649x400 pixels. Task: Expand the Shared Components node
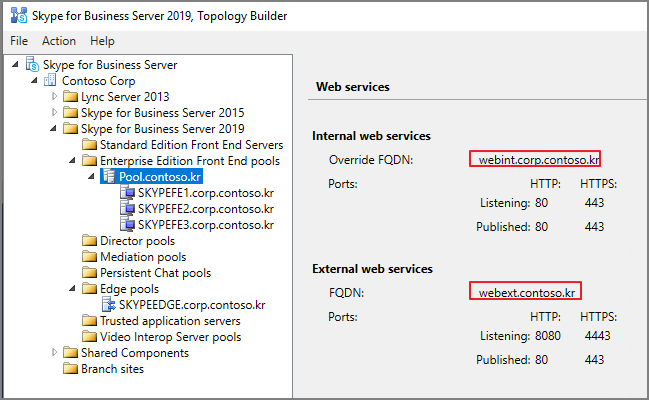[x=54, y=352]
